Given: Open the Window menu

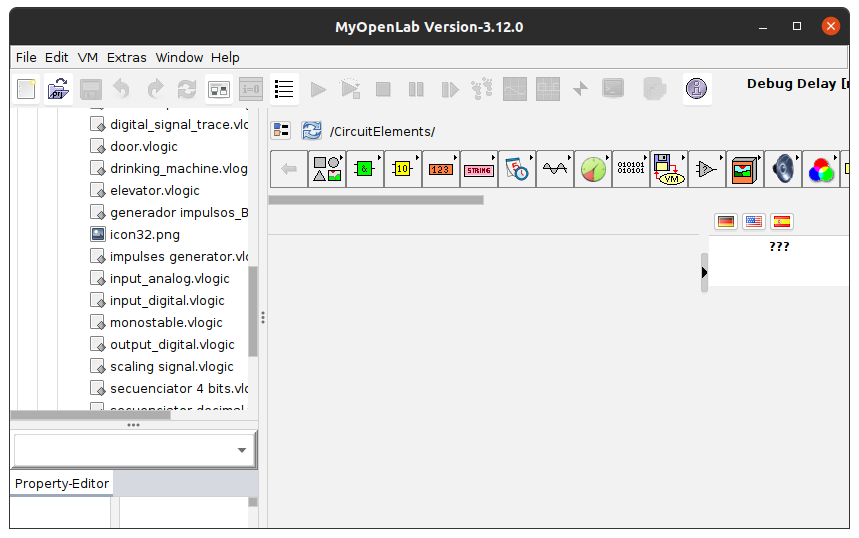Looking at the screenshot, I should tap(179, 58).
